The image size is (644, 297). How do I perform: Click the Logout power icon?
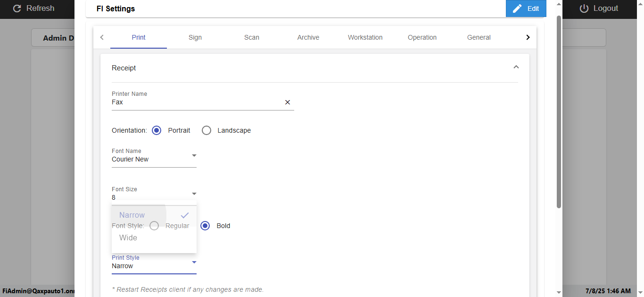[x=584, y=8]
